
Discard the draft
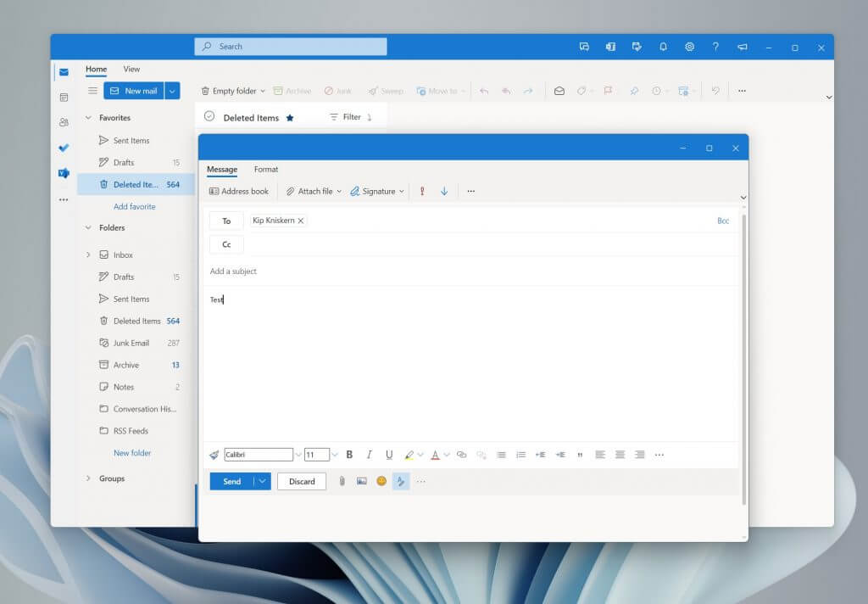pyautogui.click(x=302, y=482)
